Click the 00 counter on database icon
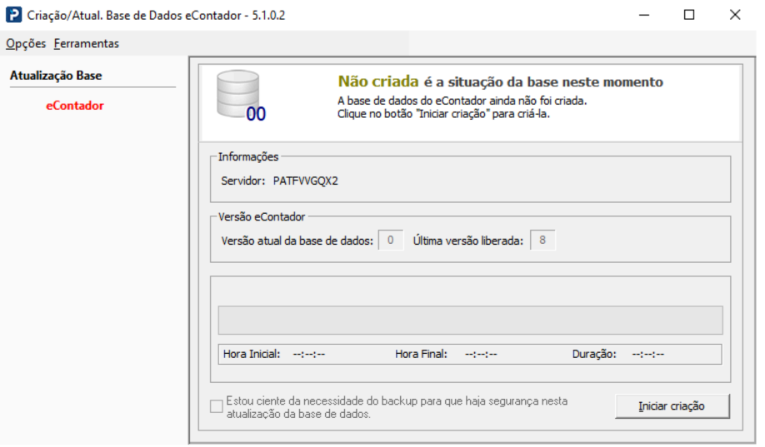765x447 pixels. [x=256, y=114]
